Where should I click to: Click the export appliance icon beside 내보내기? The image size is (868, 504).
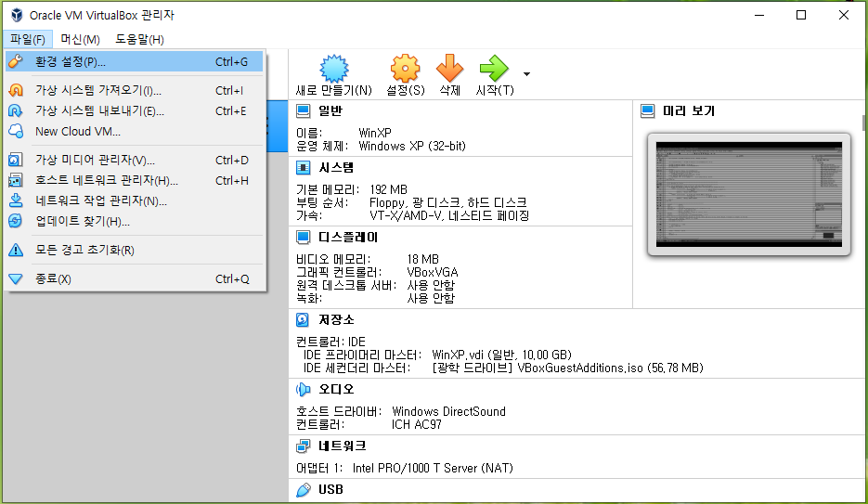pos(16,110)
